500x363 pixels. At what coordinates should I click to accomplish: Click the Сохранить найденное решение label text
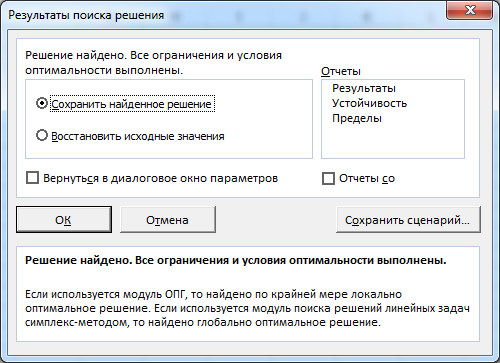pyautogui.click(x=132, y=104)
